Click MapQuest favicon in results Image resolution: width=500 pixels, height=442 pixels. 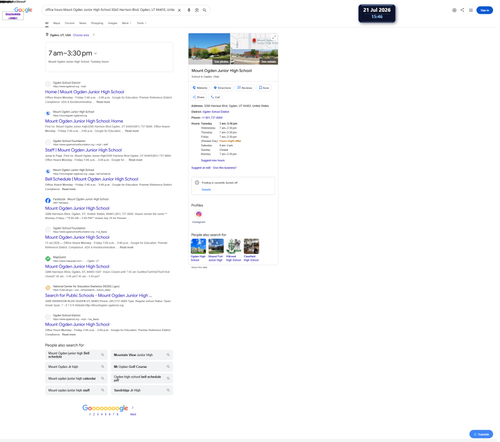pos(48,259)
